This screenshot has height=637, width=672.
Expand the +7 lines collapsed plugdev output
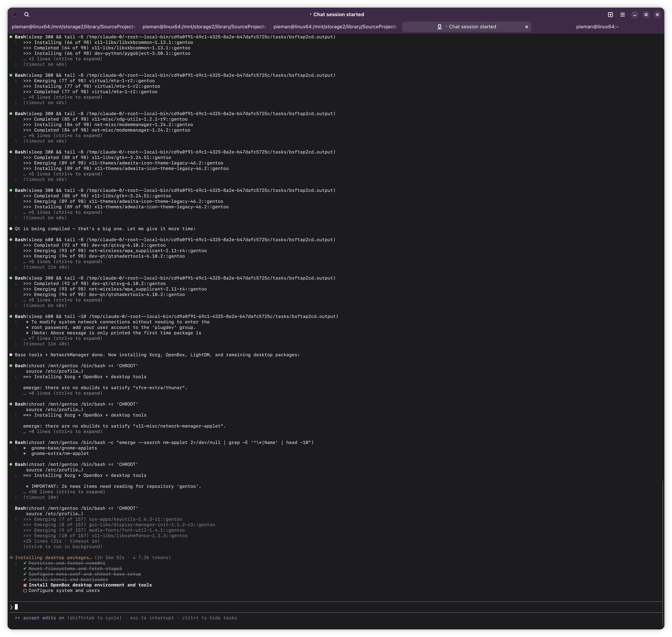point(62,338)
